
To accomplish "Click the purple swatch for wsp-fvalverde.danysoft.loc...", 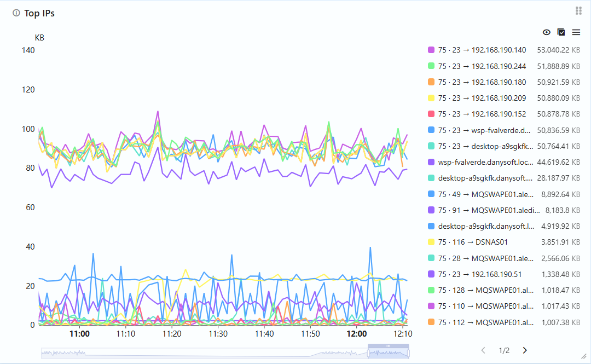I will point(431,162).
